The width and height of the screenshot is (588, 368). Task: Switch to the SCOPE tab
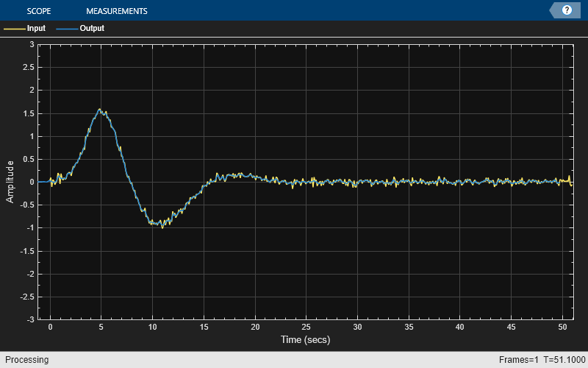(x=39, y=11)
